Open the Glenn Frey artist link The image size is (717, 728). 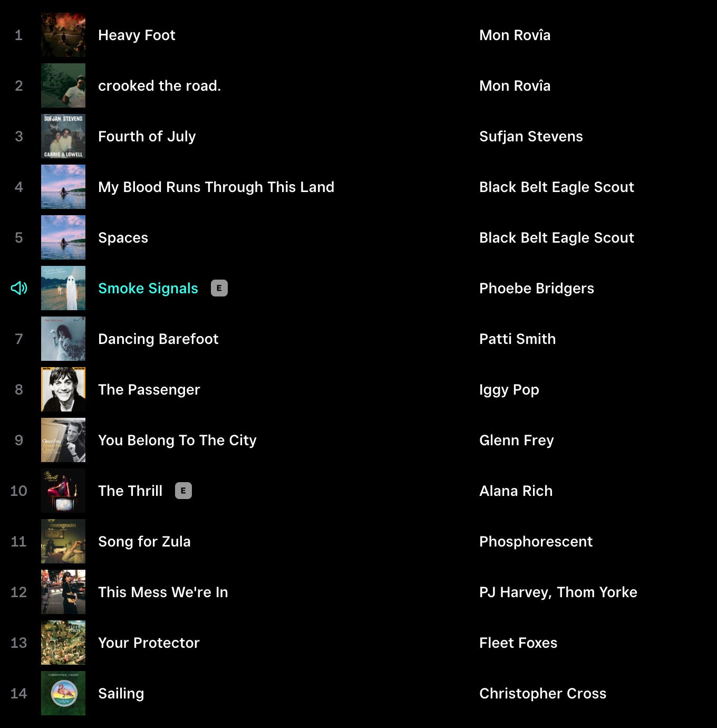pyautogui.click(x=516, y=440)
